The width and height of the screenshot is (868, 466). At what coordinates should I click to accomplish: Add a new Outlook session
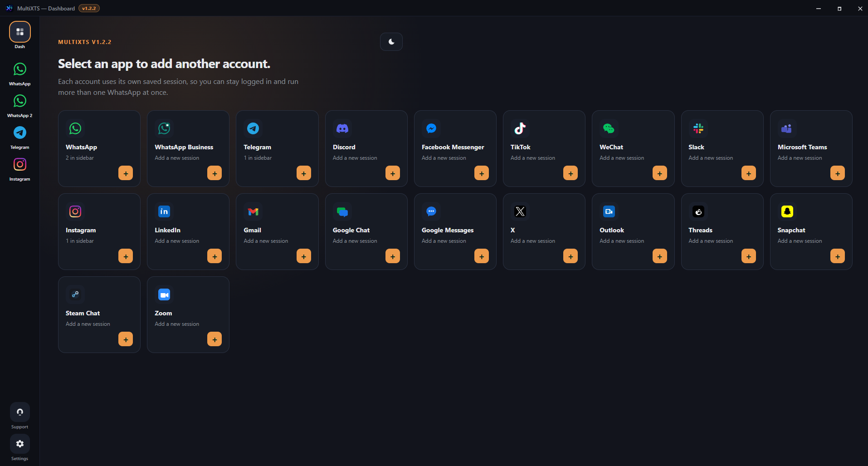pyautogui.click(x=660, y=256)
